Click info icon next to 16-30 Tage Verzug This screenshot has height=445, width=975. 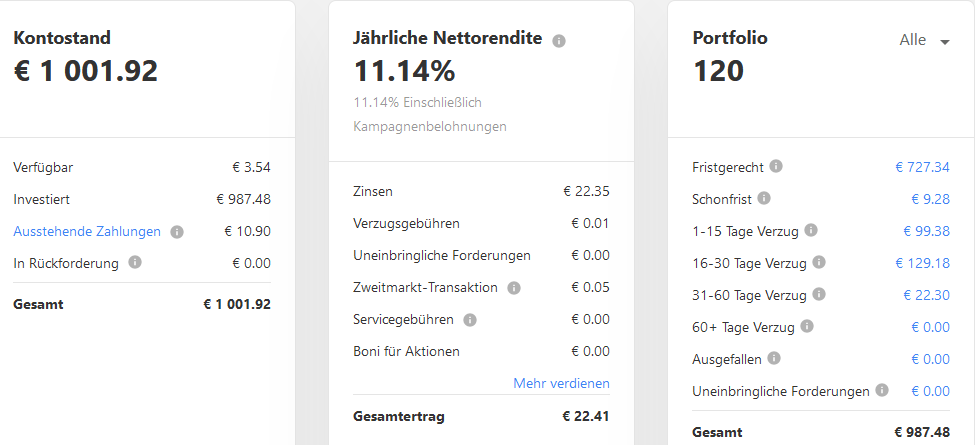click(x=819, y=262)
